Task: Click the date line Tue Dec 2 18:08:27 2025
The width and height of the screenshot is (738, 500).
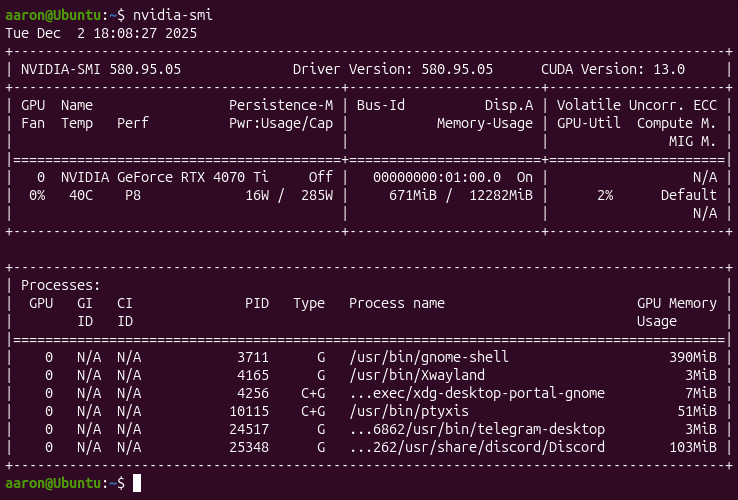Action: [x=101, y=32]
